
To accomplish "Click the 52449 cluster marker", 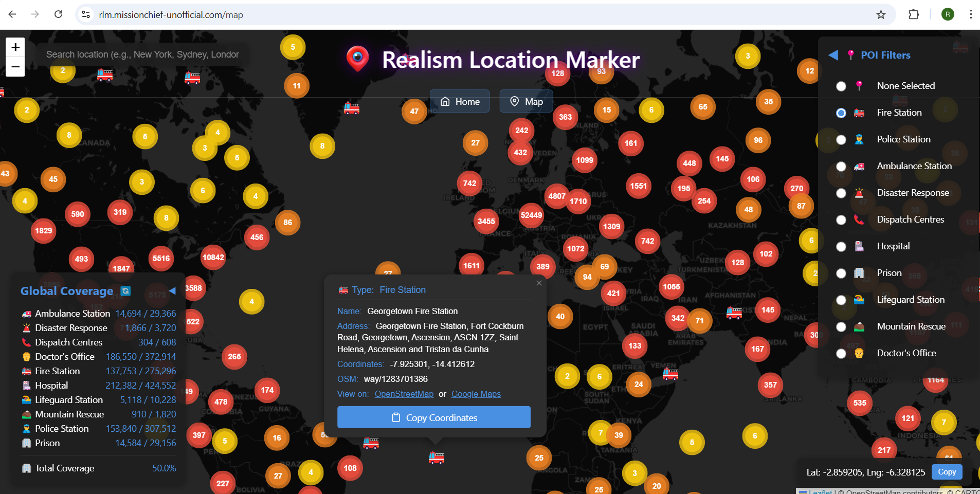I will pyautogui.click(x=531, y=215).
